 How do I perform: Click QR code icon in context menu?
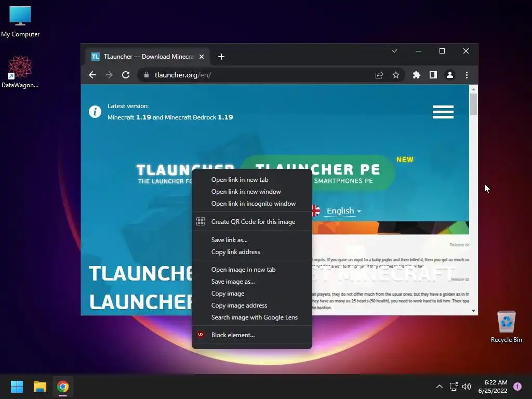(201, 221)
